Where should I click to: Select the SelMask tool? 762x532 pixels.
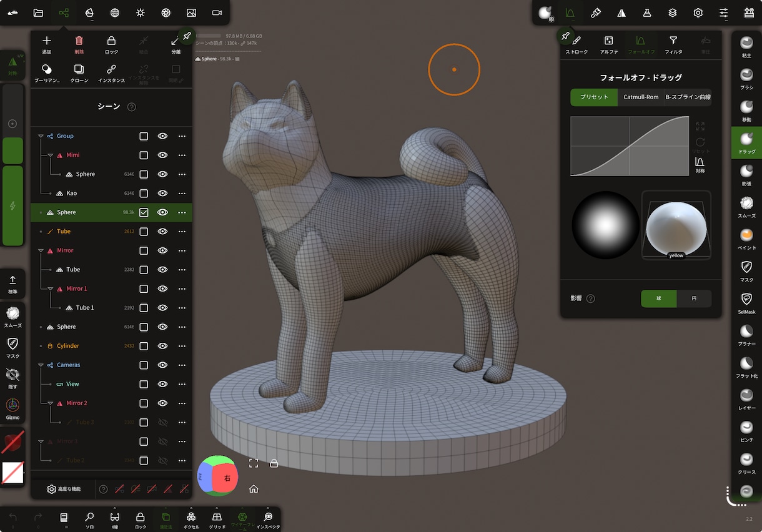(x=746, y=303)
